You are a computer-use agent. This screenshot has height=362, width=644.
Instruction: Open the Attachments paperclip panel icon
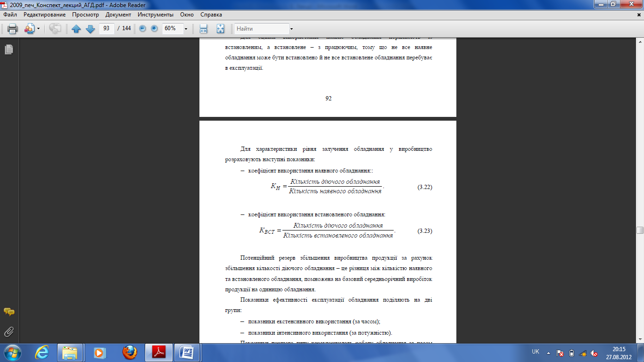tap(9, 332)
